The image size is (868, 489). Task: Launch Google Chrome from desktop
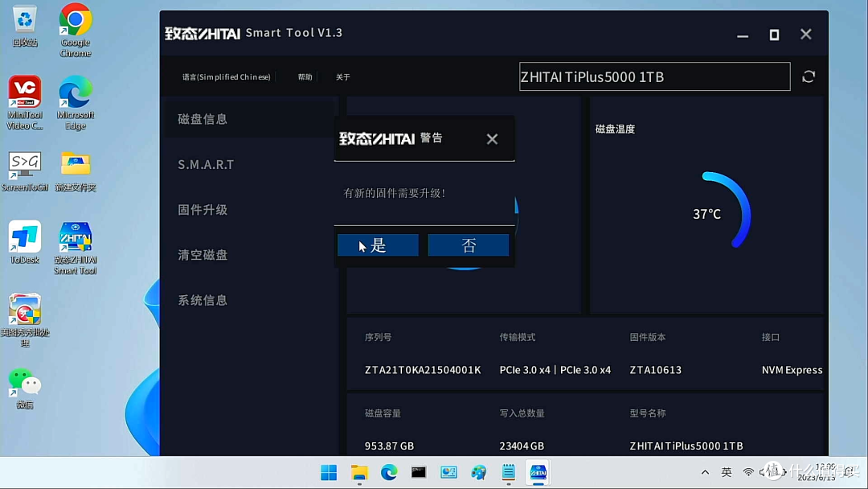(x=76, y=31)
